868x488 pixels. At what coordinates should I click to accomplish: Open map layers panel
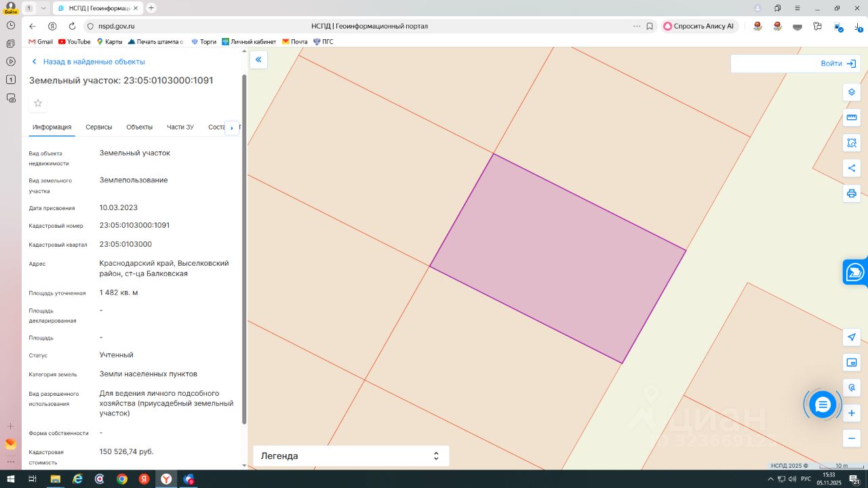pos(852,92)
